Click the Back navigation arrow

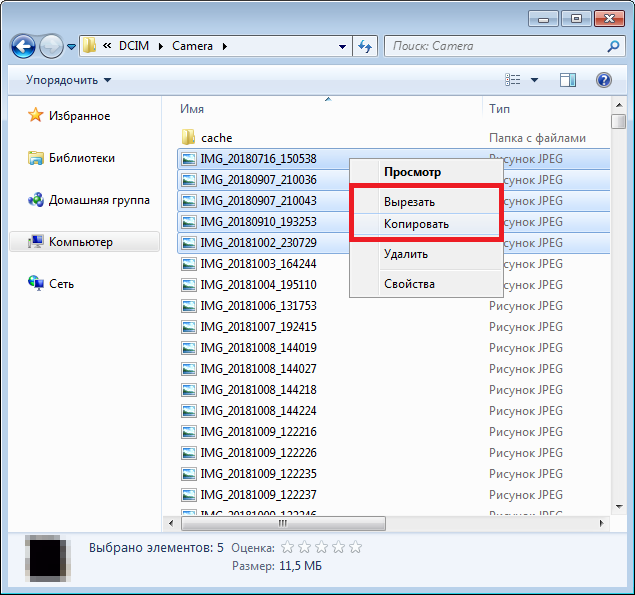click(23, 47)
